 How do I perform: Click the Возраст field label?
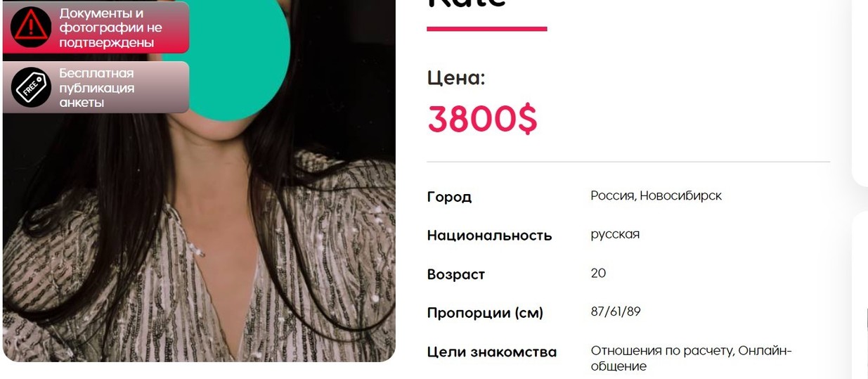pyautogui.click(x=456, y=275)
